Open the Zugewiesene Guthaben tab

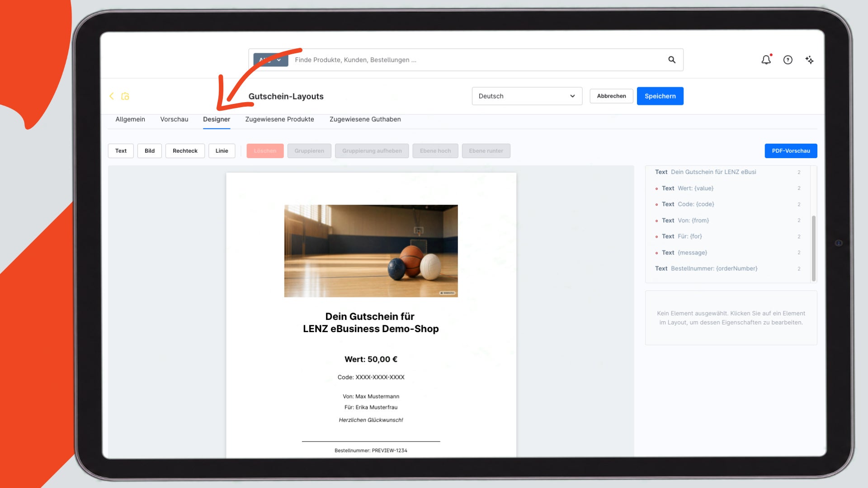click(x=365, y=119)
